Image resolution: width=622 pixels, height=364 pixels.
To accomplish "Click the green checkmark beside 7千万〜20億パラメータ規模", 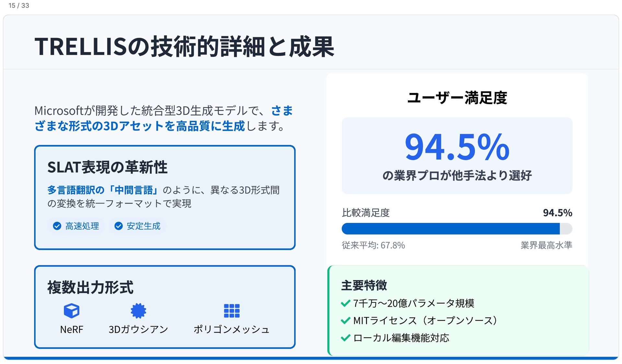I will [x=346, y=303].
